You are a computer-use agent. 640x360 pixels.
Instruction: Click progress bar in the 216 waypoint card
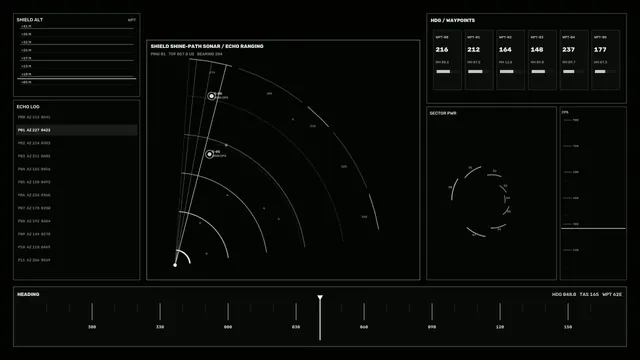pos(447,71)
